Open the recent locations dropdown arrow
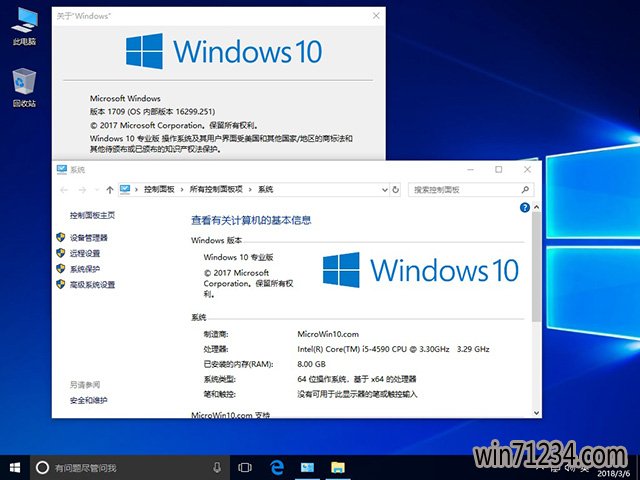The width and height of the screenshot is (640, 480). (x=97, y=190)
